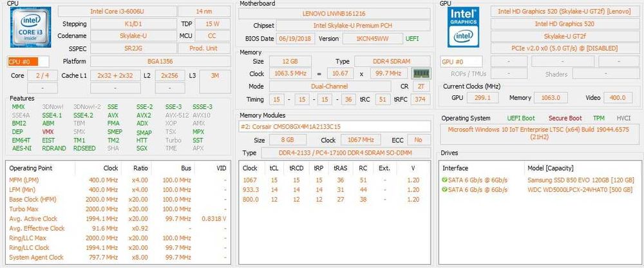
Task: Click the LENOVO LNVNB161216 motherboard field
Action: coord(334,14)
